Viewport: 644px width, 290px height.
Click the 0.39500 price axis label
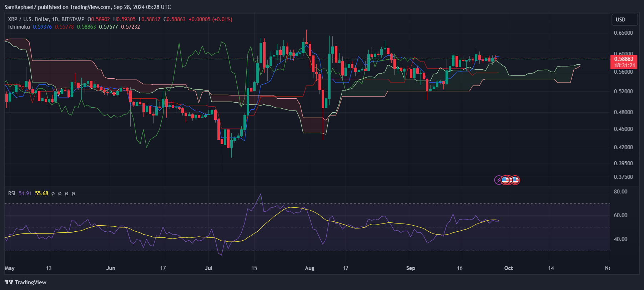623,163
